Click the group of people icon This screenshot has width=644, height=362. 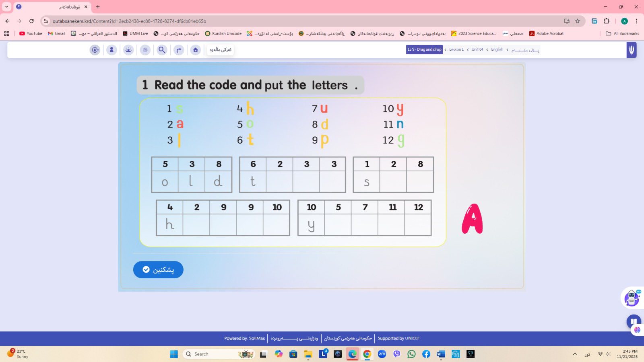pos(128,50)
